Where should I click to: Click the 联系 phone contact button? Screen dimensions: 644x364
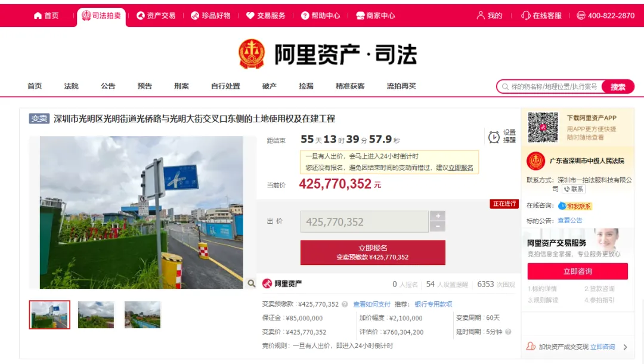click(574, 189)
